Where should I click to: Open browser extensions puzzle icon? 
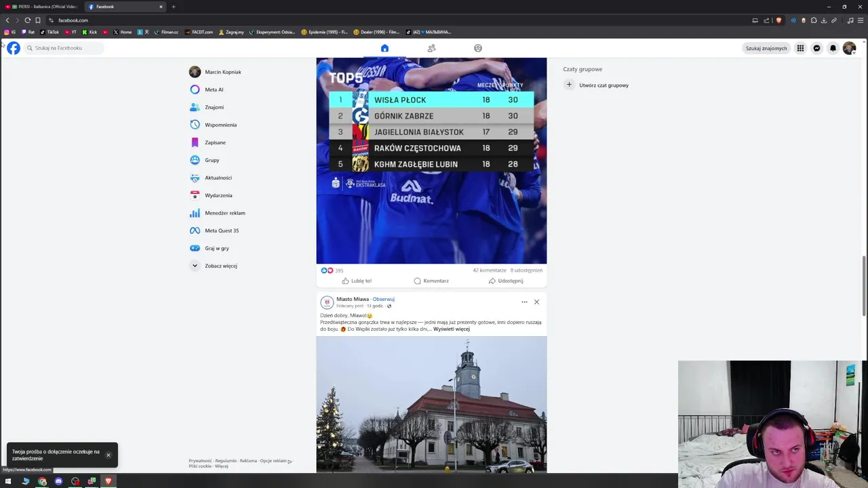pos(814,20)
